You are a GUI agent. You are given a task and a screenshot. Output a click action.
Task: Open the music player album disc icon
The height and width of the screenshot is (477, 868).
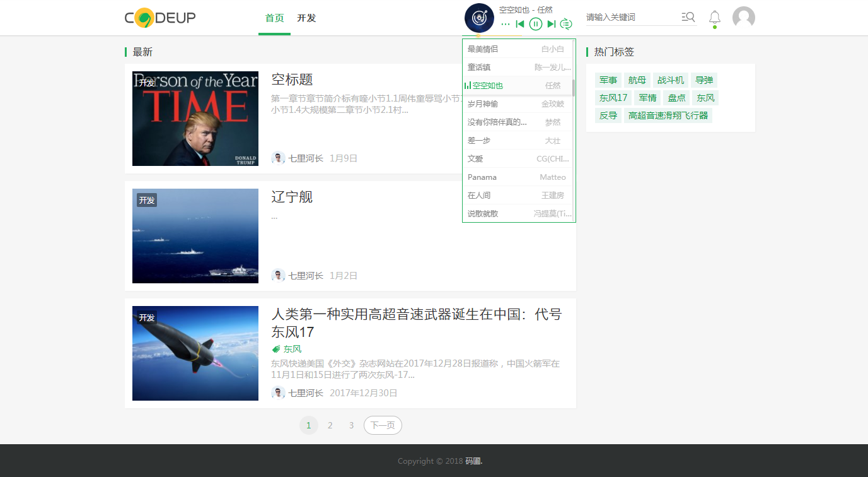click(479, 18)
